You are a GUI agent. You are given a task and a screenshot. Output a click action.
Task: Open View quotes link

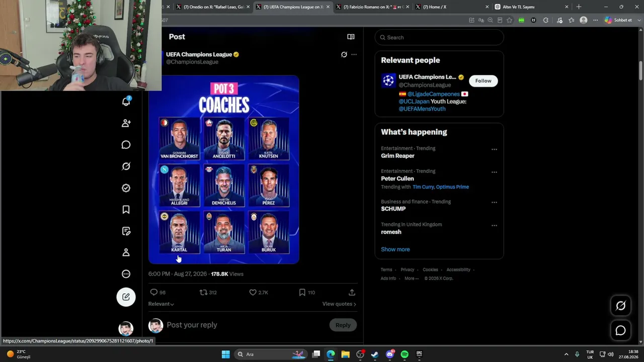point(339,304)
